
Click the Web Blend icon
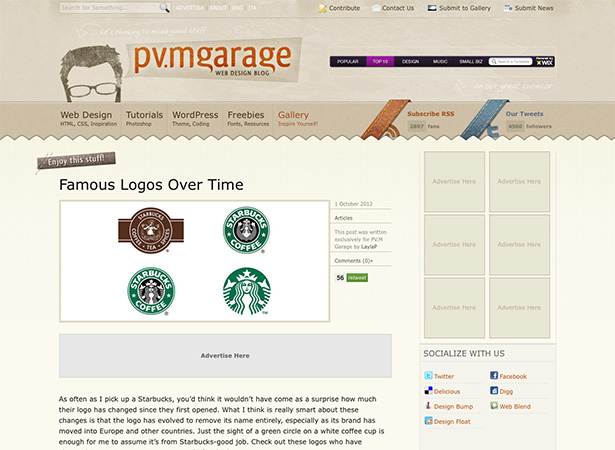click(494, 406)
